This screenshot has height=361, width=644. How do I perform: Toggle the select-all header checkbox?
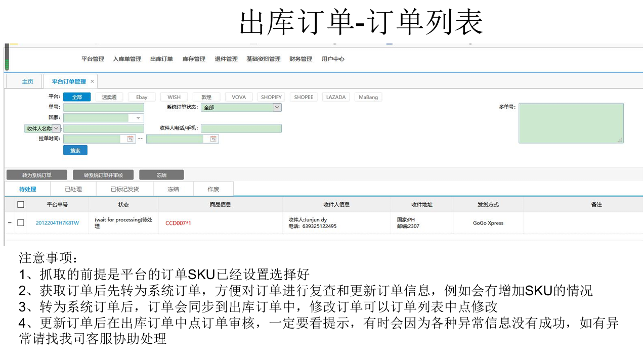tap(21, 205)
